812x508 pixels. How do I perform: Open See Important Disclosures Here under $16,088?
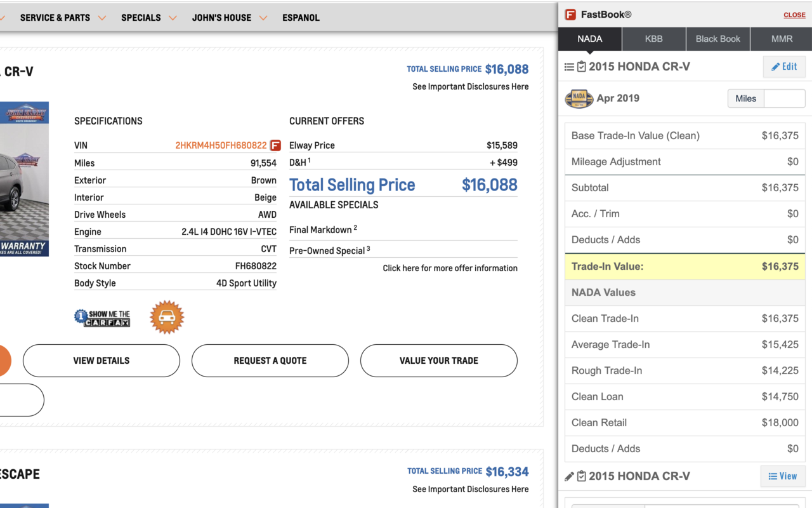point(470,86)
